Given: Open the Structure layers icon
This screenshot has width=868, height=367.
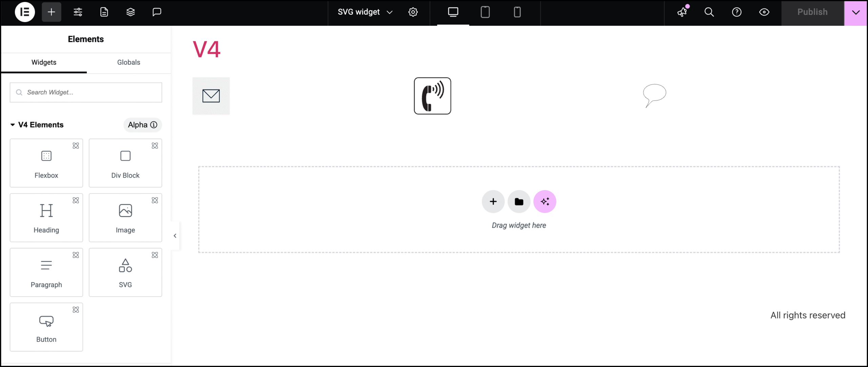Looking at the screenshot, I should 131,12.
